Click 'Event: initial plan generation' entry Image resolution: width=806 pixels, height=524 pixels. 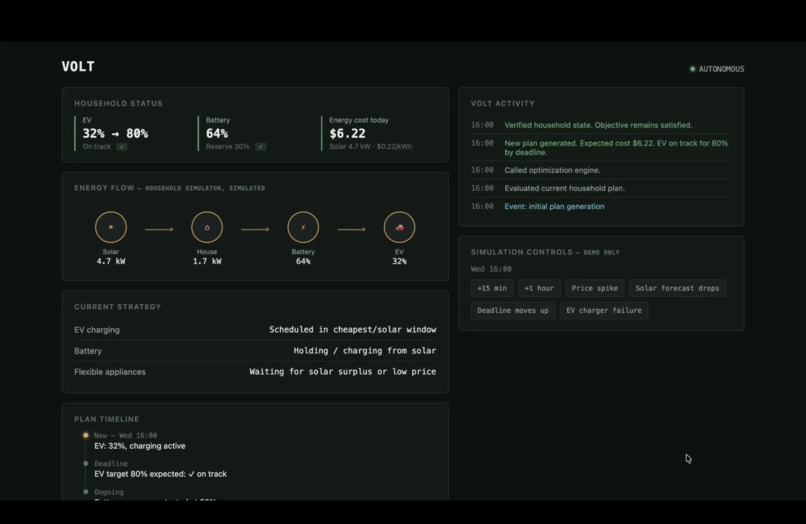click(x=554, y=206)
